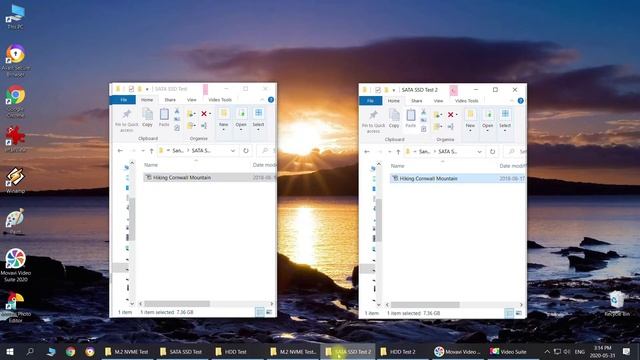Collapse the ribbon in SATA SSD Test 2
The width and height of the screenshot is (640, 360).
point(511,101)
